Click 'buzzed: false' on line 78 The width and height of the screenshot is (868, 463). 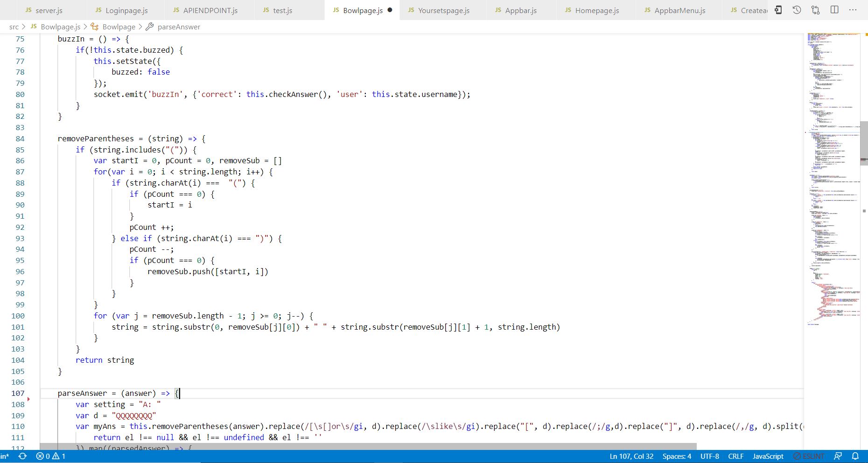pos(140,72)
